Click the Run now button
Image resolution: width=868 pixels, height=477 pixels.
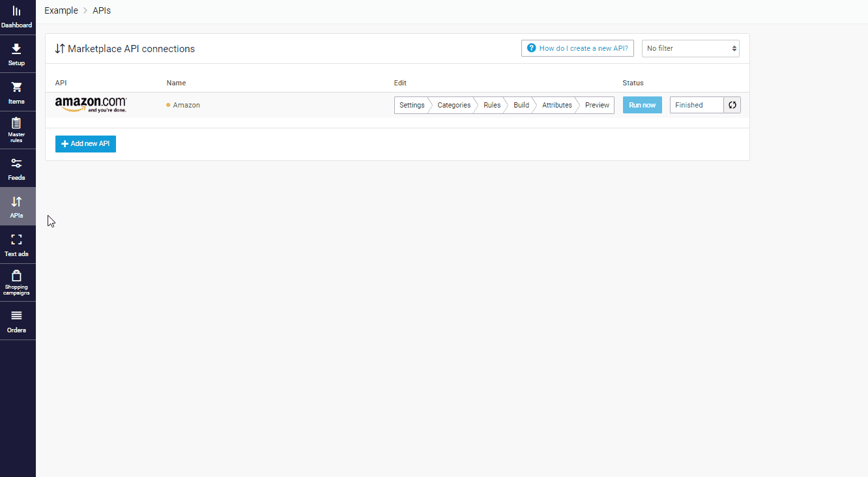[643, 105]
